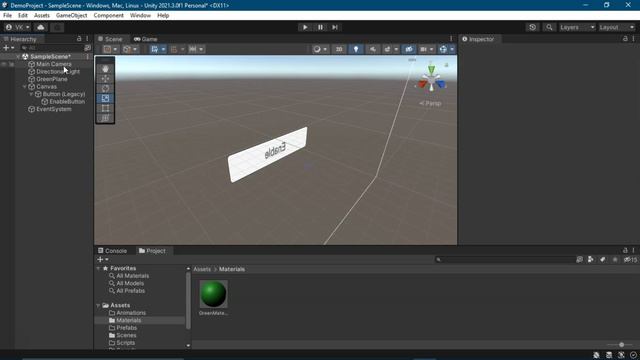Switch to the Game tab
The image size is (640, 360).
146,39
